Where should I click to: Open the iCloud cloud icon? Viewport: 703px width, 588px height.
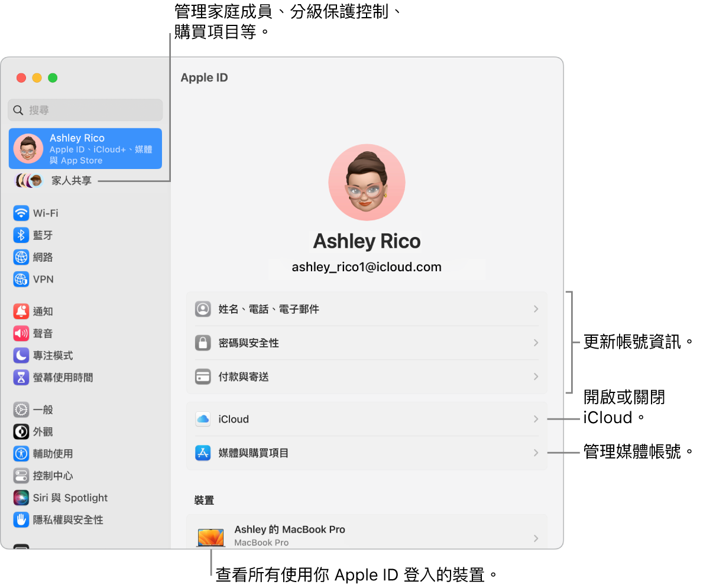203,419
